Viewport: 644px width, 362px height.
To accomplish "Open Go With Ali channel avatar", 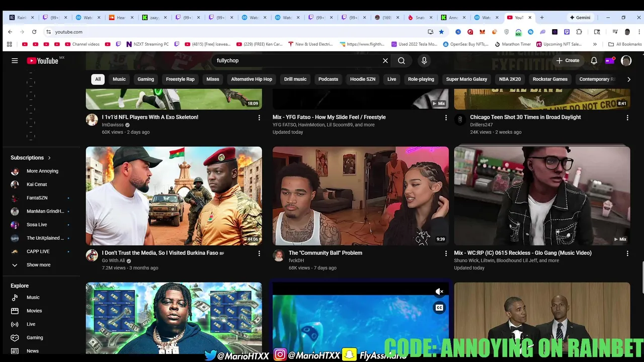I will [92, 255].
